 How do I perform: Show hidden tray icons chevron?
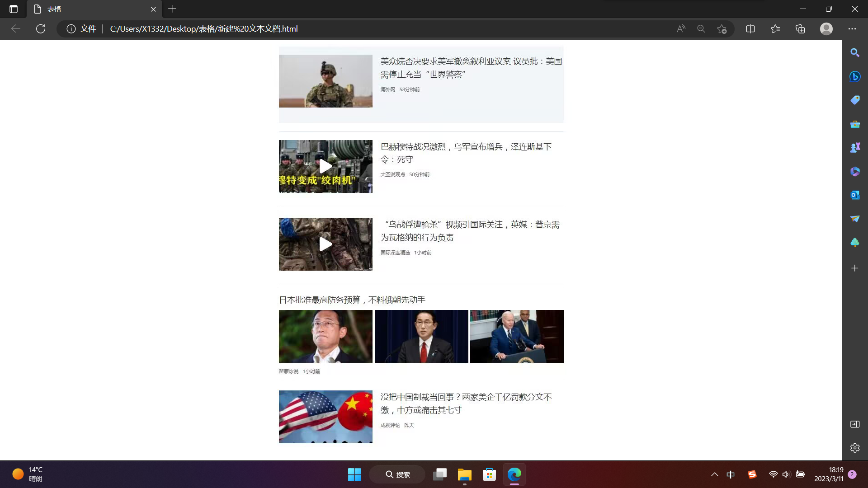coord(714,474)
